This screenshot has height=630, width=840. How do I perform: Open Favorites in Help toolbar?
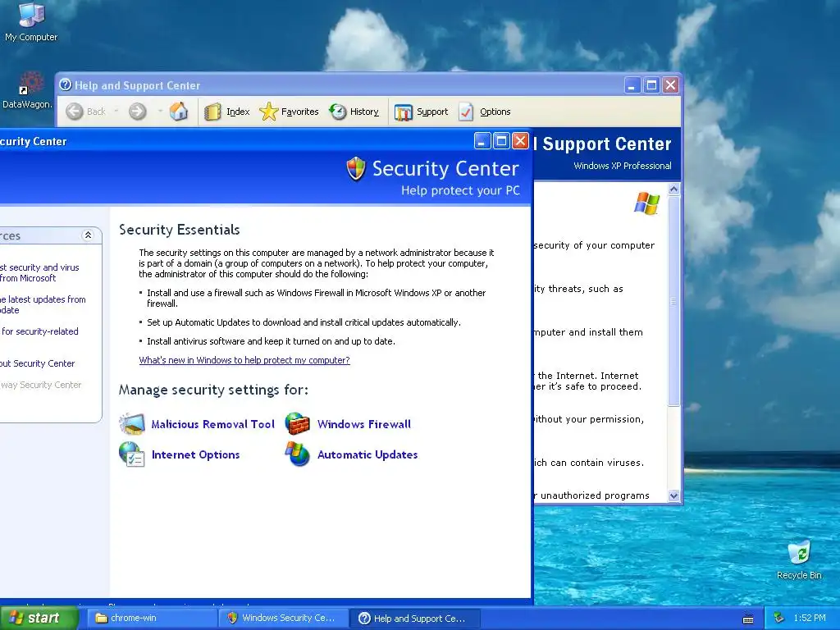[x=289, y=112]
